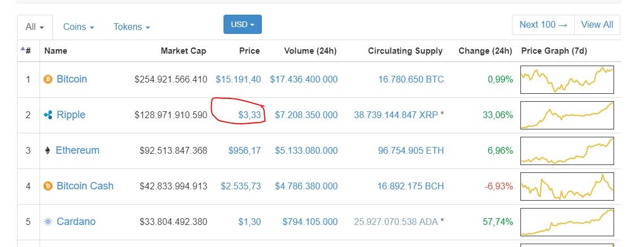Sort by rank number column arrow
Viewport: 644px width, 247px height.
click(x=23, y=49)
